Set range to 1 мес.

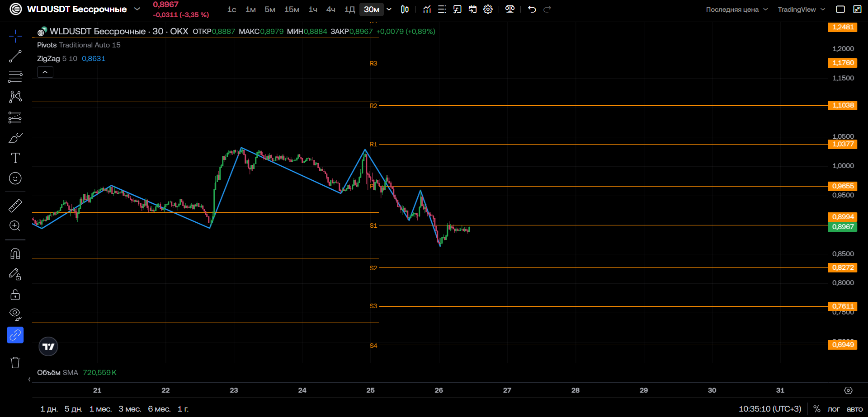[x=100, y=409]
